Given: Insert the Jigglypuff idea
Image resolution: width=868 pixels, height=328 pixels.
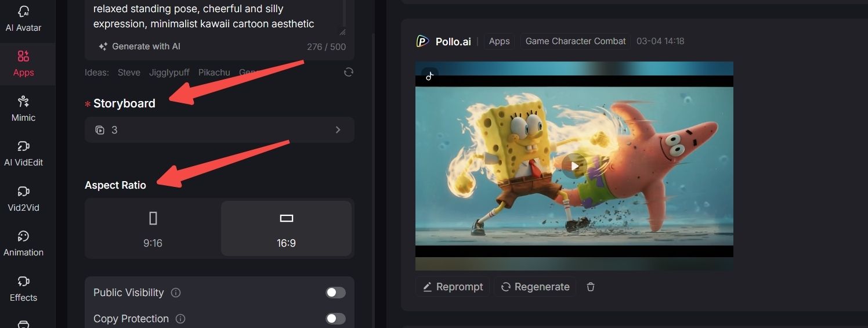Looking at the screenshot, I should point(169,73).
